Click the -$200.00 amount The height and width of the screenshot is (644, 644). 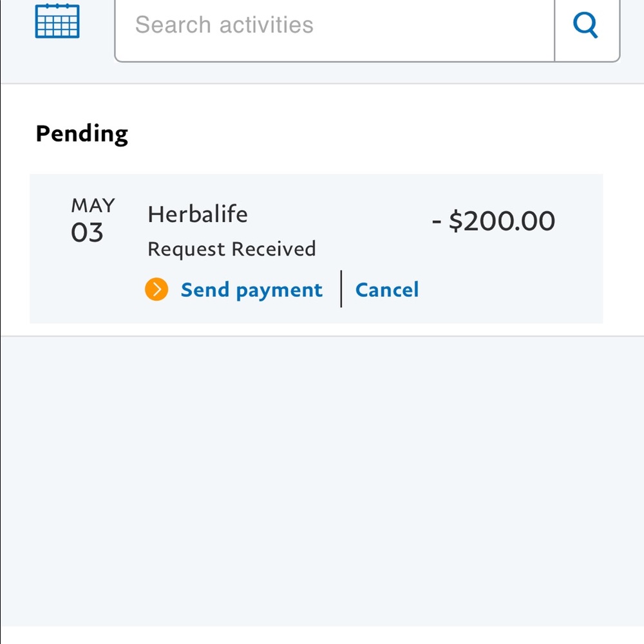(493, 221)
